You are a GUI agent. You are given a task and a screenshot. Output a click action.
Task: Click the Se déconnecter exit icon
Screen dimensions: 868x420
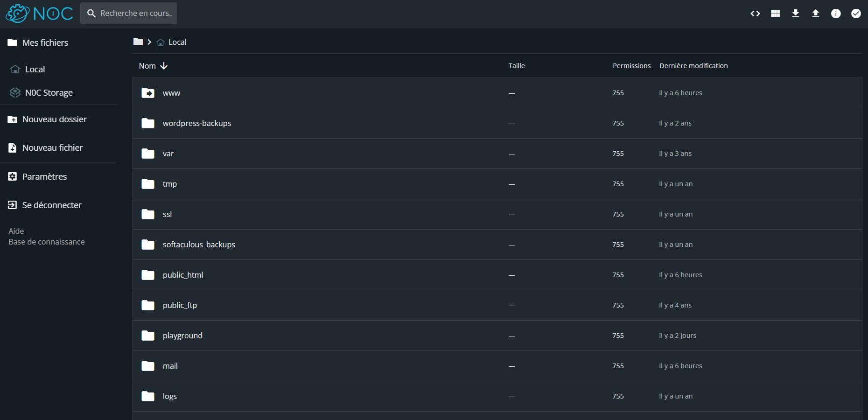[x=13, y=205]
